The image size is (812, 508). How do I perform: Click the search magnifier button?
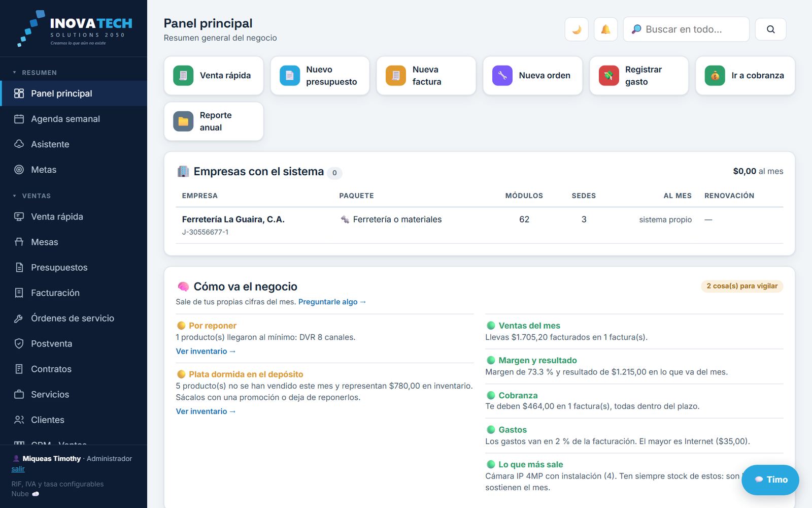tap(770, 29)
